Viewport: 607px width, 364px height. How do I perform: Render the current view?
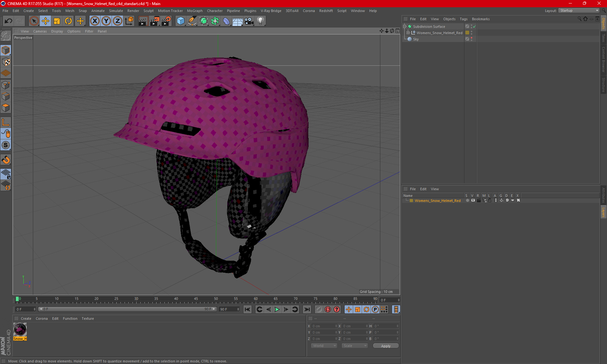point(143,21)
